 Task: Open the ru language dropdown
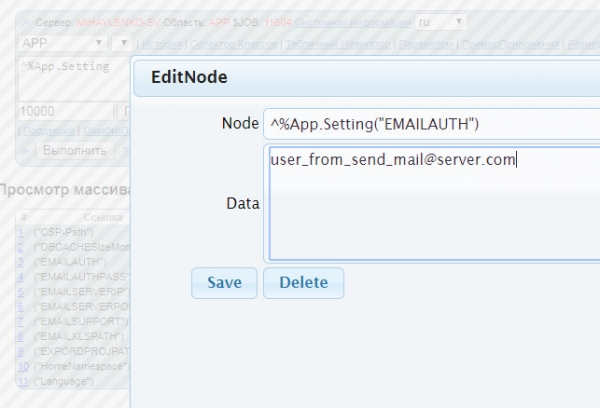point(442,21)
